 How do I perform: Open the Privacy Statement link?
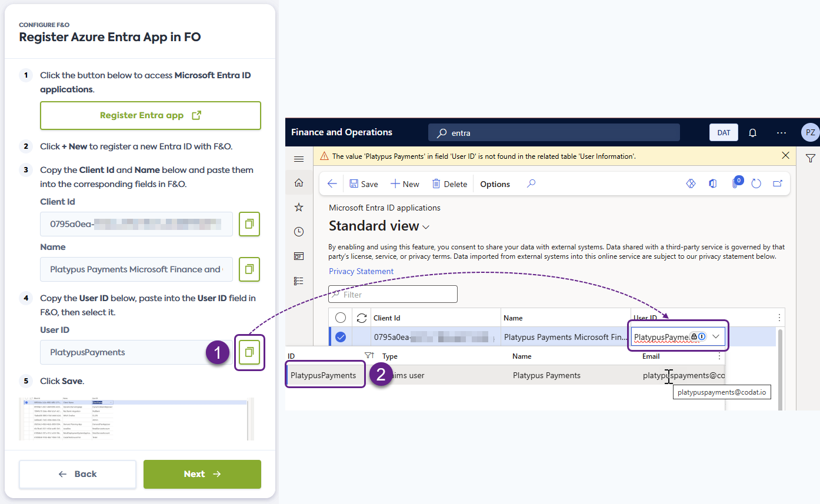tap(361, 271)
